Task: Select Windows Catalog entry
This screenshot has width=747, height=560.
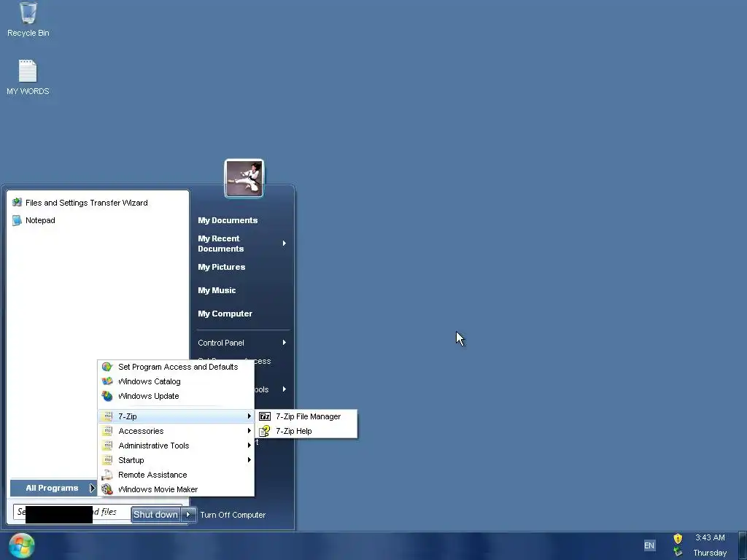Action: coord(176,381)
